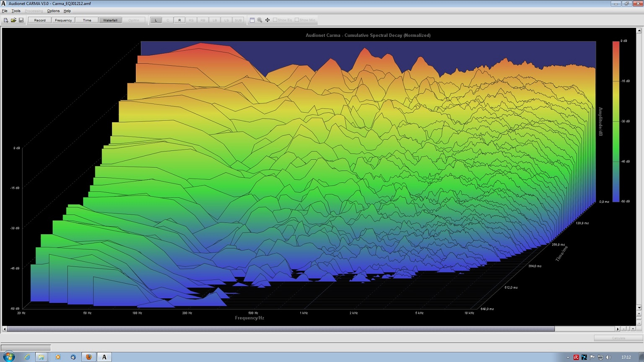Select the four-arrow pan tool
Viewport: 644px width, 362px height.
pos(267,20)
